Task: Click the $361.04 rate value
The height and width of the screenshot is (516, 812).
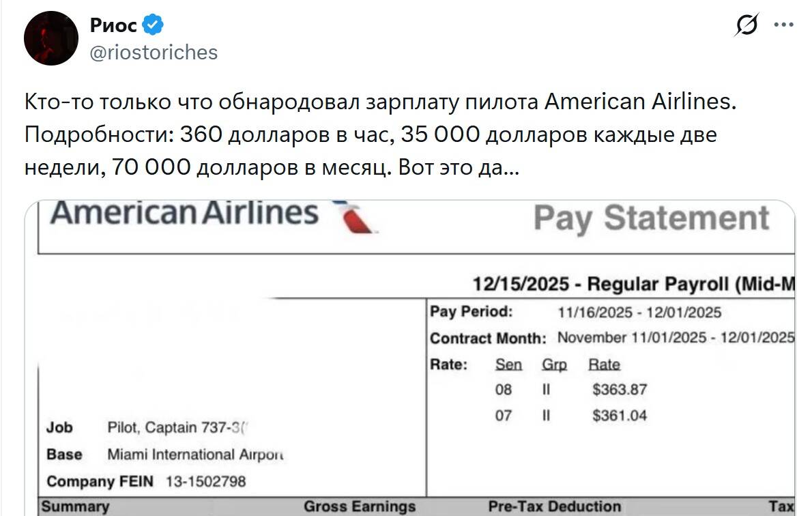Action: pyautogui.click(x=620, y=415)
